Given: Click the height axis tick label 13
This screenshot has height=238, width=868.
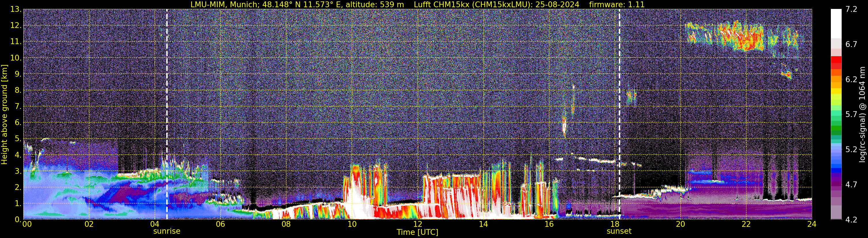Looking at the screenshot, I should (x=16, y=10).
